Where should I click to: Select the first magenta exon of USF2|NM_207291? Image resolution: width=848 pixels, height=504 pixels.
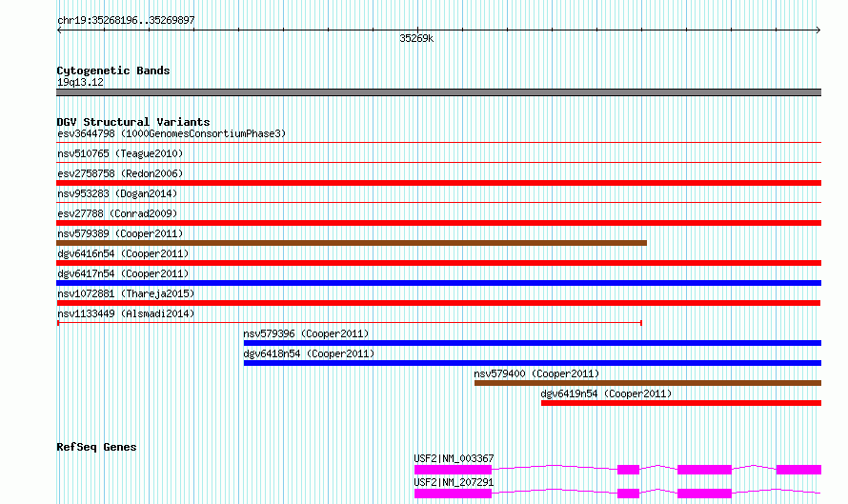[x=454, y=494]
